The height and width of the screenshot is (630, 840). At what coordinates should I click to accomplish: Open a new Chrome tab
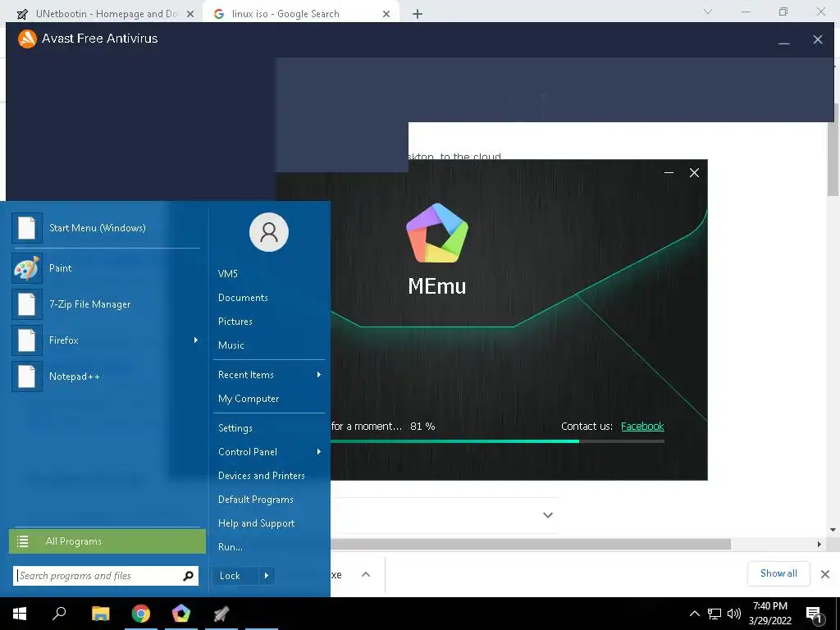click(418, 14)
